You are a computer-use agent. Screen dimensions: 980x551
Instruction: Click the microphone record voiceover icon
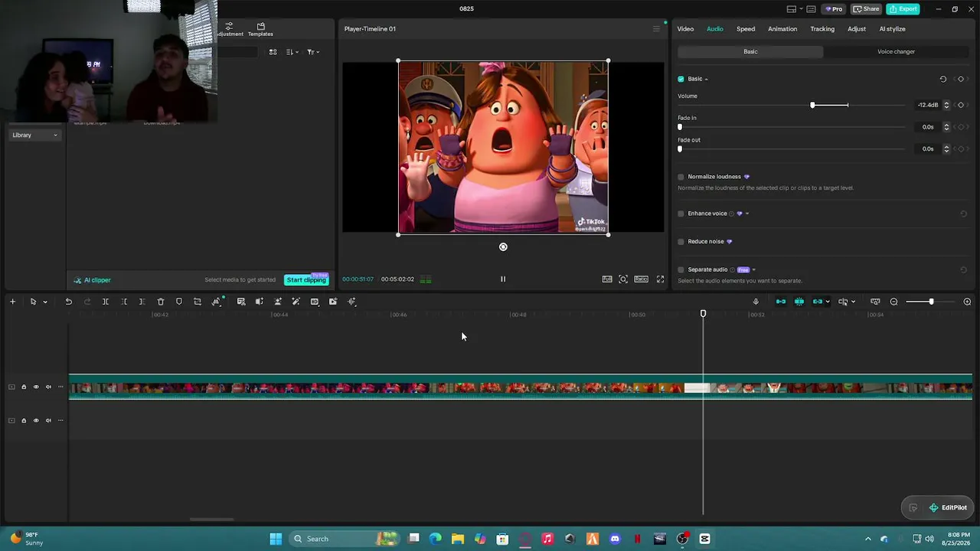pyautogui.click(x=756, y=302)
